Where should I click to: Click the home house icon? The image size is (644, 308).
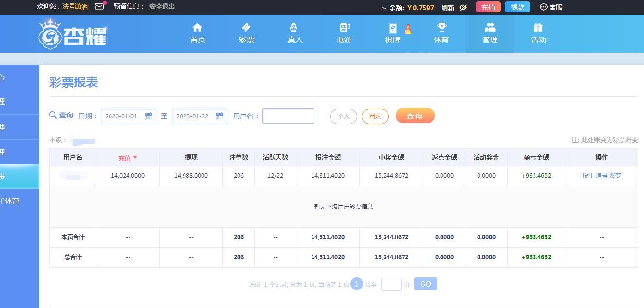tap(197, 27)
